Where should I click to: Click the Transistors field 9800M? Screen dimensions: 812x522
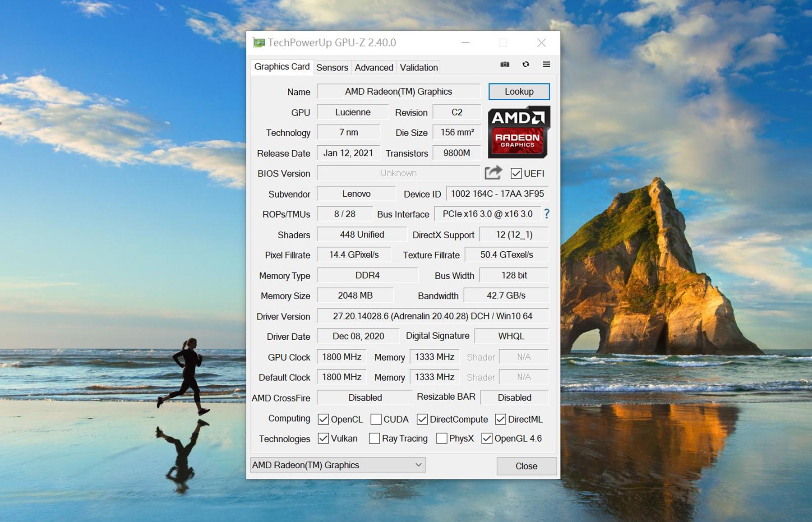point(457,153)
